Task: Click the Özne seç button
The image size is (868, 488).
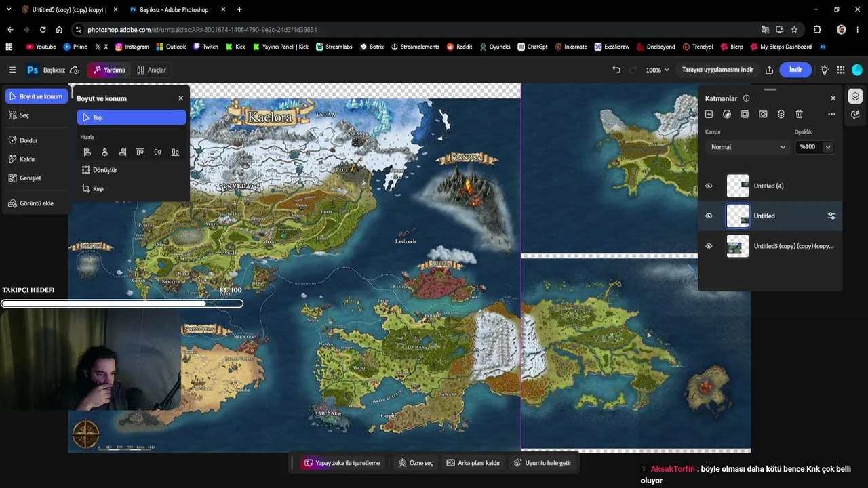Action: pos(416,463)
